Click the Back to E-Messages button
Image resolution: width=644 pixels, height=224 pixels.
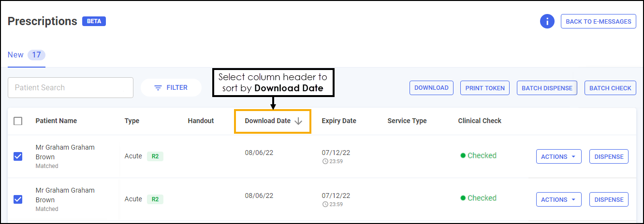(598, 21)
